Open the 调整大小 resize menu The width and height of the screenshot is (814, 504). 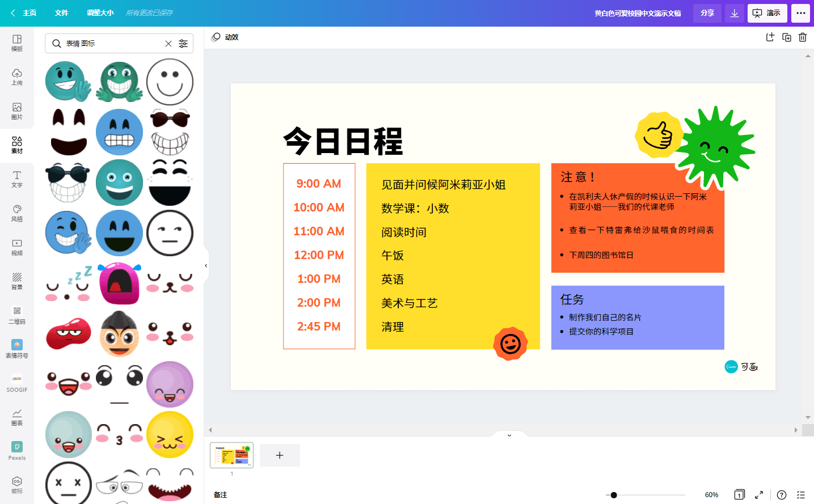[x=100, y=13]
